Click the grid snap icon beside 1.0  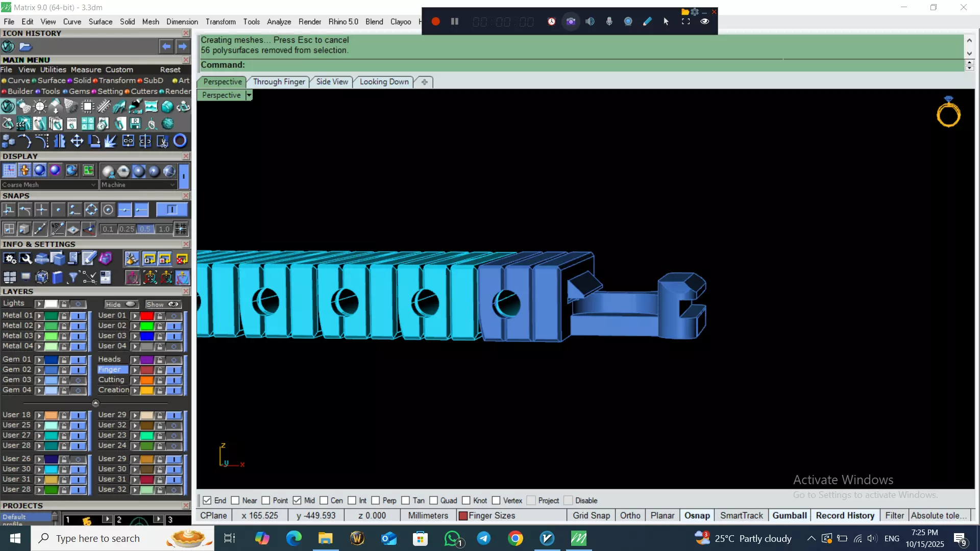coord(181,229)
